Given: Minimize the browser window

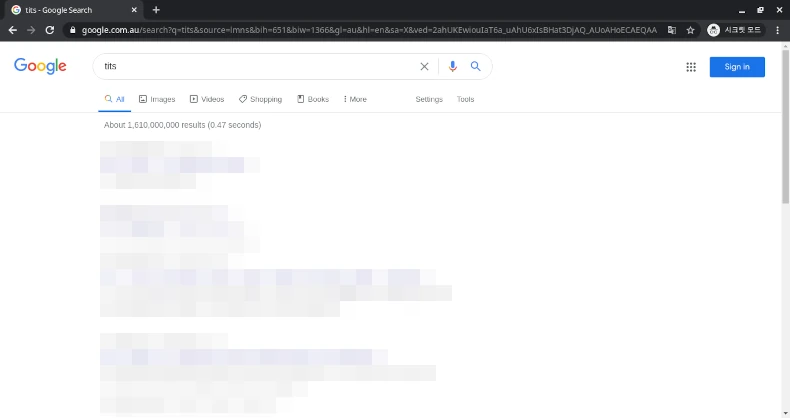Looking at the screenshot, I should [x=742, y=10].
